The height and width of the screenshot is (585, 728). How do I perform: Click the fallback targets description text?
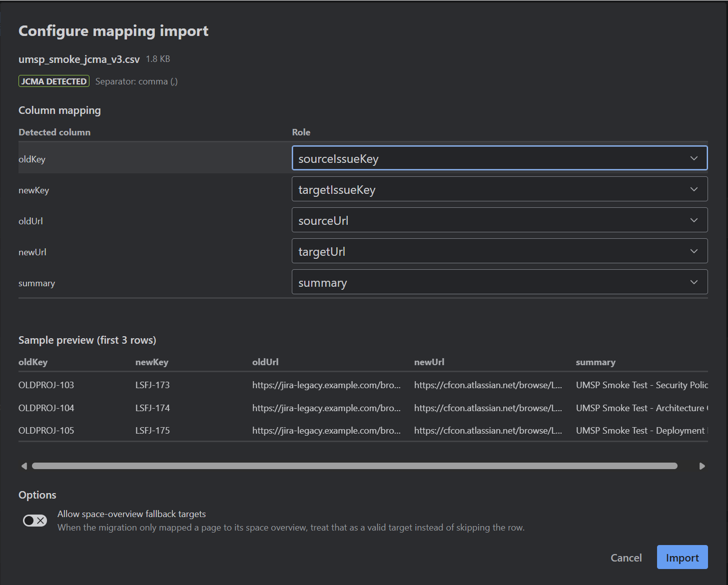click(x=291, y=528)
